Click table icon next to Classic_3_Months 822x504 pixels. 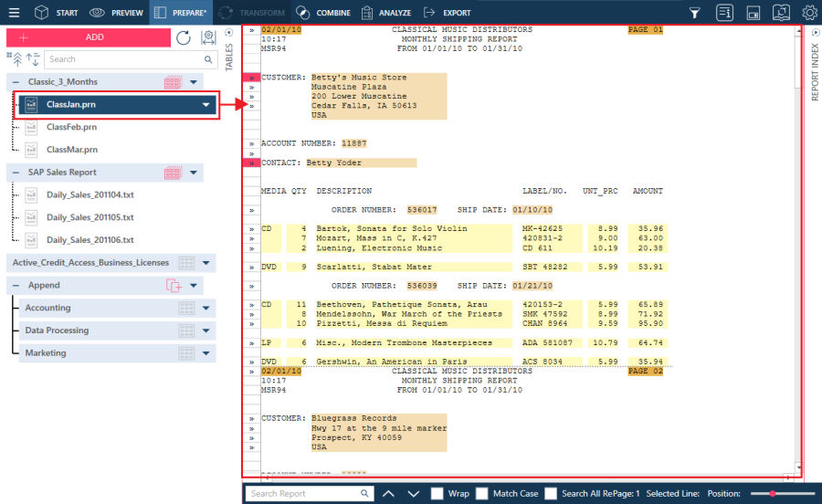coord(173,82)
